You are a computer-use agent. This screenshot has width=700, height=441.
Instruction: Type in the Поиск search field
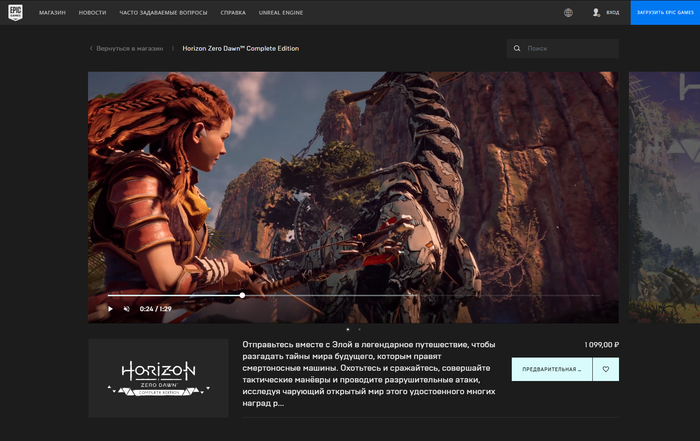pos(568,48)
